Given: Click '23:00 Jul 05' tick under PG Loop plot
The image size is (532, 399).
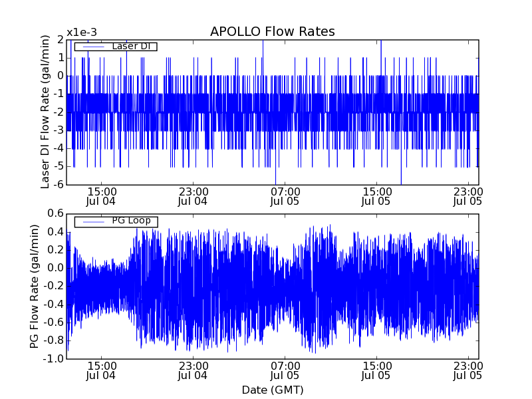Looking at the screenshot, I should [x=468, y=371].
